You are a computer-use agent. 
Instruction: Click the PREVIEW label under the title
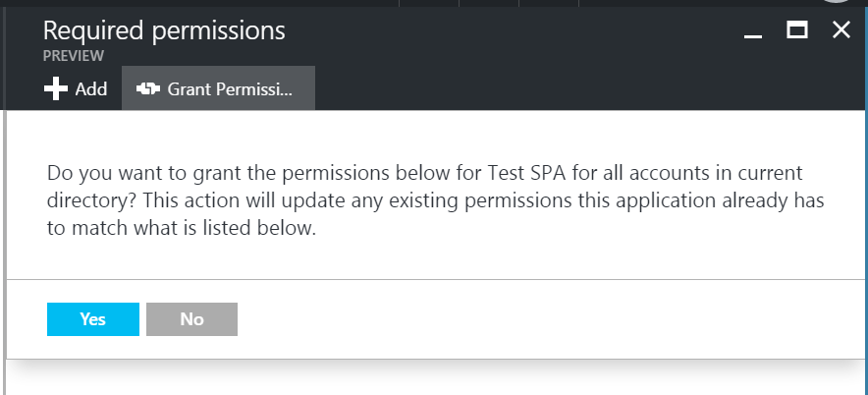pos(73,56)
